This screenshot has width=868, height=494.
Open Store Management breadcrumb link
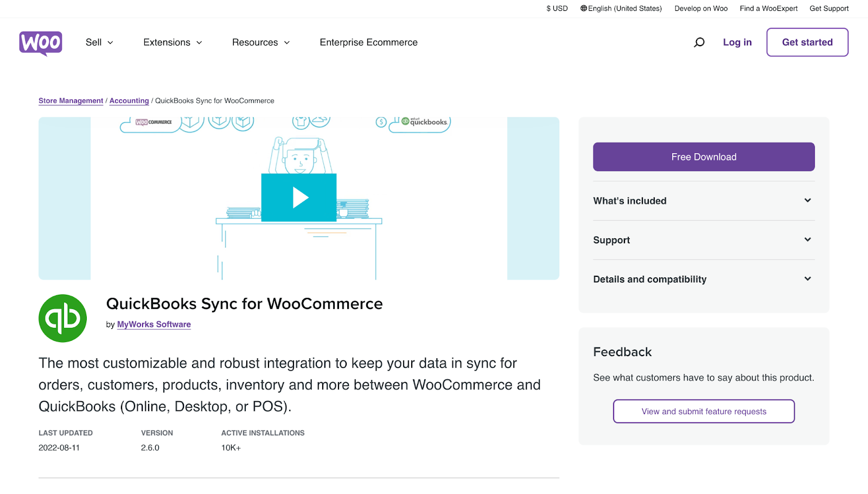coord(71,101)
